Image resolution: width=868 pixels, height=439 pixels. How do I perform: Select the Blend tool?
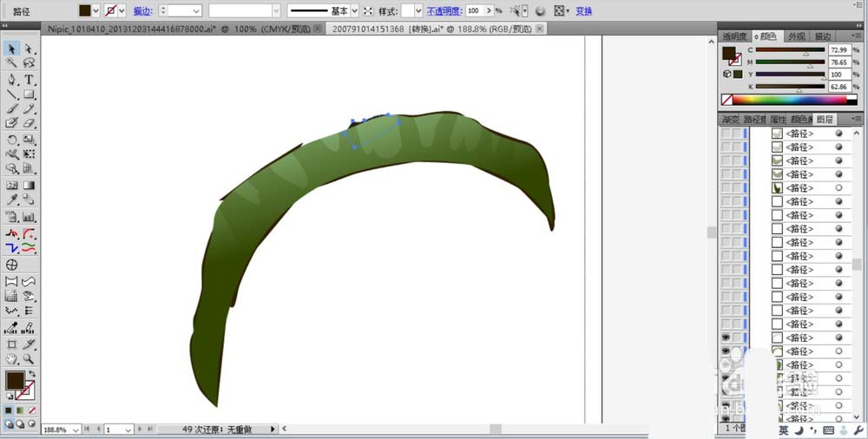(x=29, y=200)
